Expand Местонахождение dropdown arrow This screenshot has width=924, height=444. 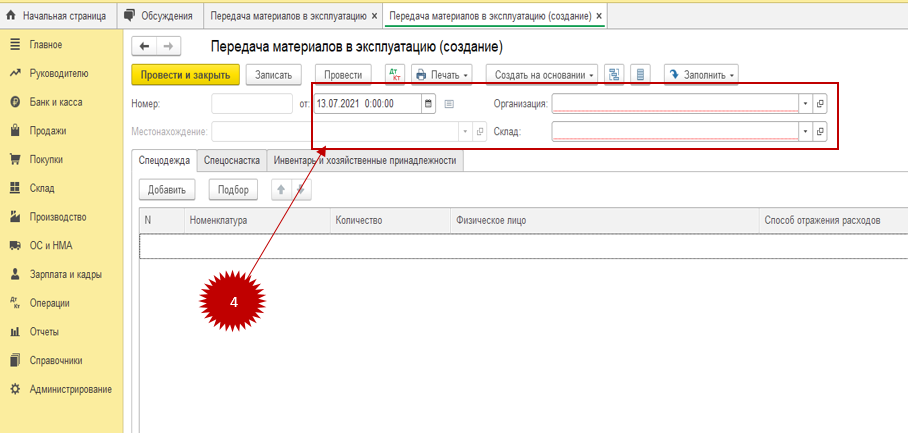[466, 132]
